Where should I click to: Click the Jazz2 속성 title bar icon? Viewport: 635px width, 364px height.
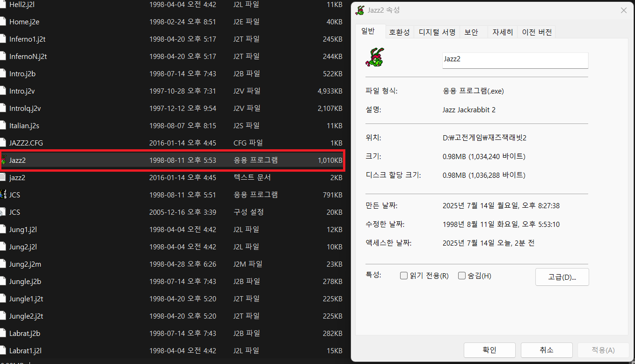[x=360, y=10]
